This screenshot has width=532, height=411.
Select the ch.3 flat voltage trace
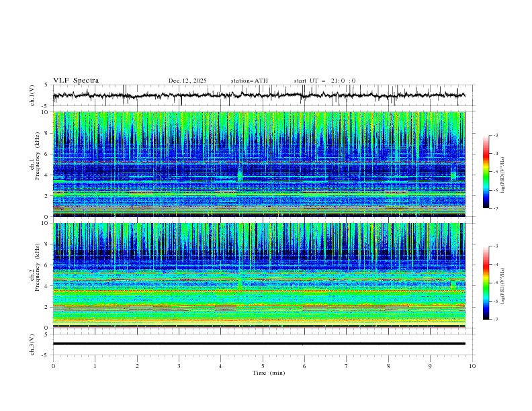click(259, 344)
